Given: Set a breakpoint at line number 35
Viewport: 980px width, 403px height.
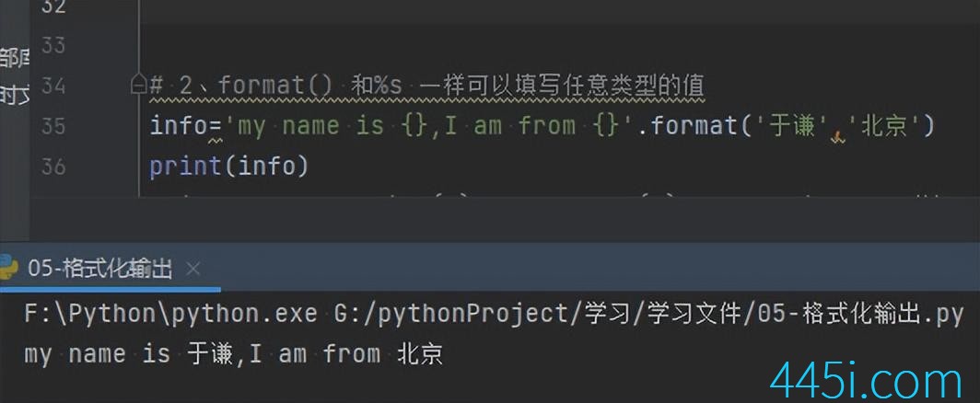Looking at the screenshot, I should click(x=53, y=126).
